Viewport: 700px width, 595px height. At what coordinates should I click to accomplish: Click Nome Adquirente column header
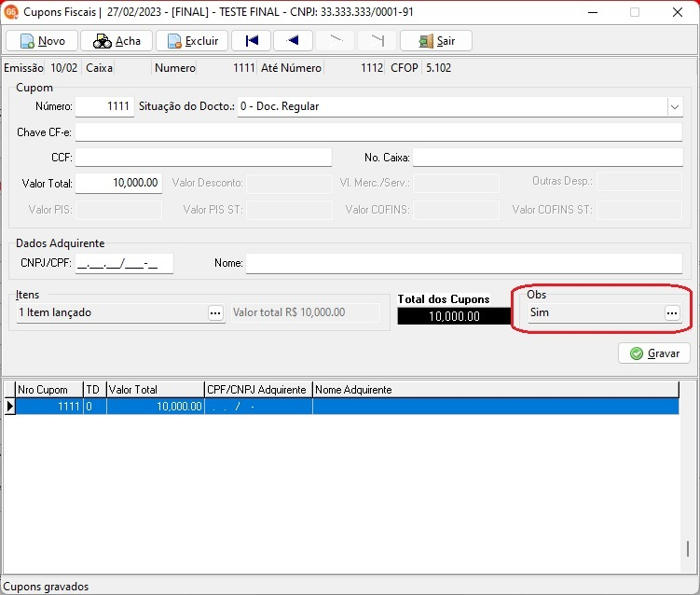(x=496, y=390)
